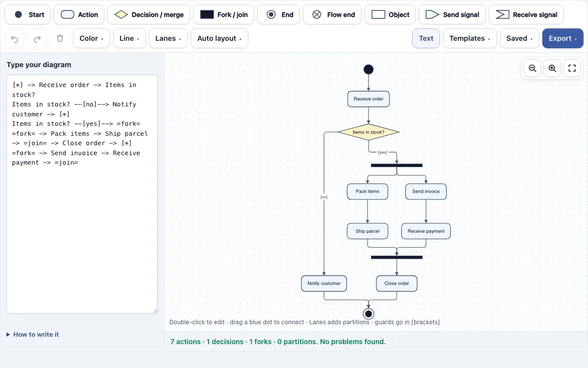The image size is (588, 368).
Task: Zoom out of the diagram canvas
Action: (x=532, y=68)
